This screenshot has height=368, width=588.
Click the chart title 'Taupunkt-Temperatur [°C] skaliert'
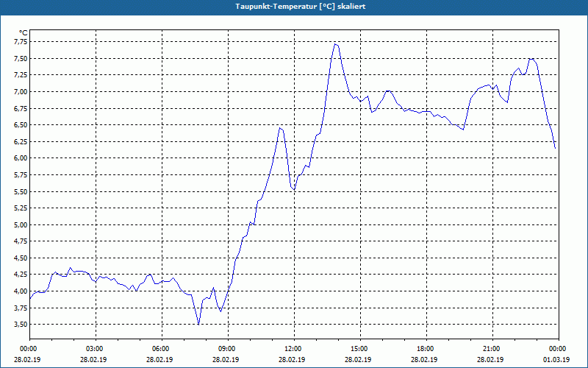[301, 7]
